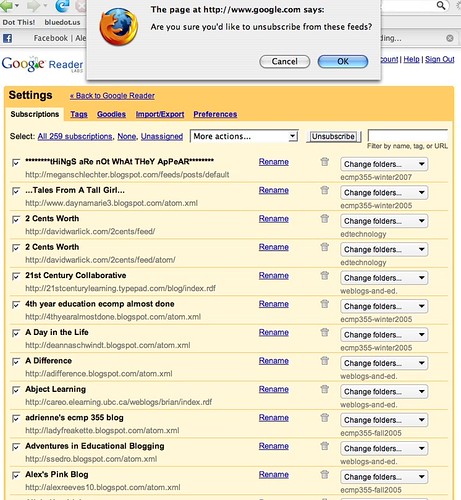Click Rename for Alex's Pink Blog
This screenshot has width=461, height=500.
274,475
